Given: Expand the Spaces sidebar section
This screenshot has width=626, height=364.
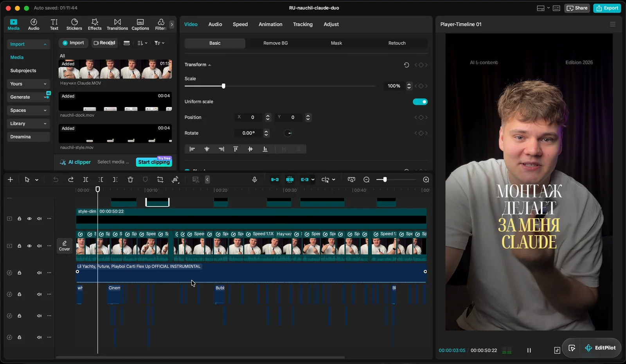Looking at the screenshot, I should (28, 110).
